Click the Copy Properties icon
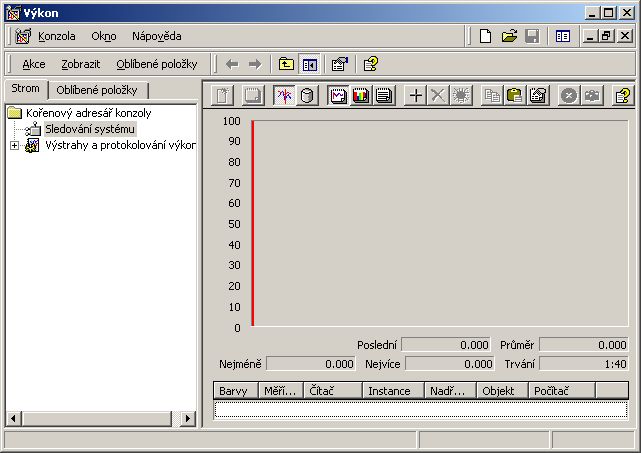 click(492, 96)
